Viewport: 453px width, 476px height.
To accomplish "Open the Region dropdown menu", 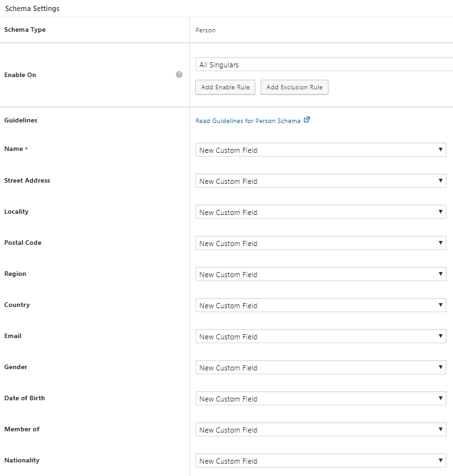I will coord(321,274).
